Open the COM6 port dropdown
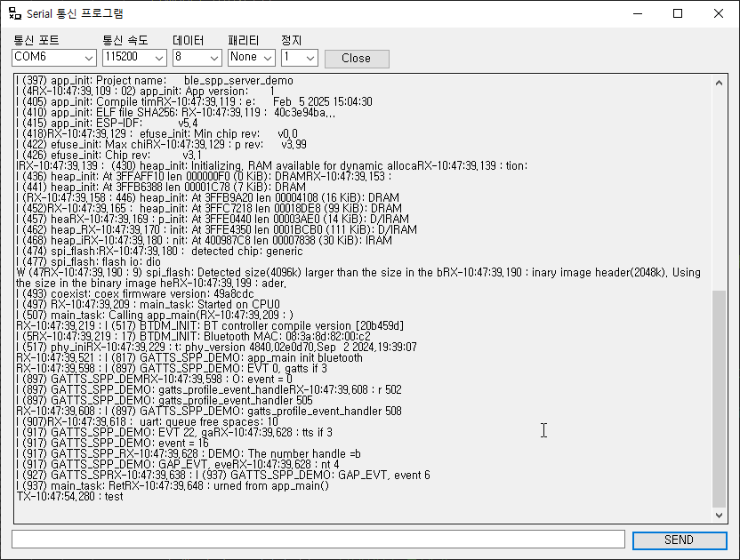This screenshot has width=740, height=560. tap(54, 58)
